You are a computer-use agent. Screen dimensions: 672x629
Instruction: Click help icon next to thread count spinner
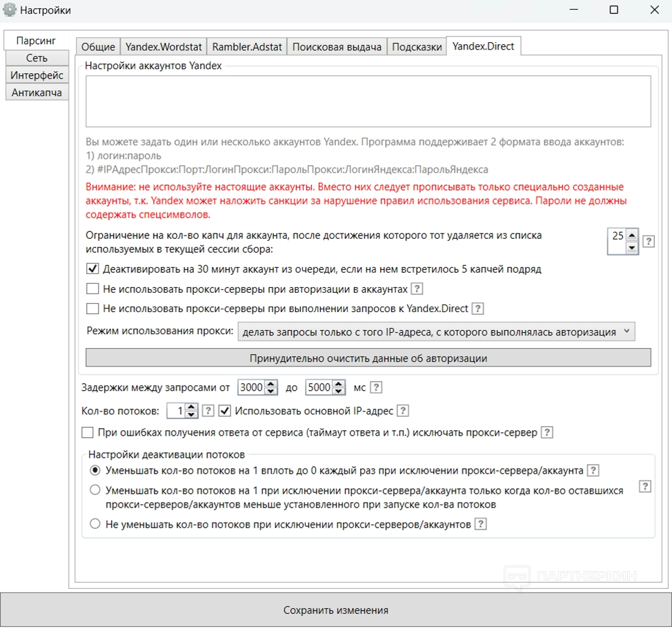pos(208,411)
